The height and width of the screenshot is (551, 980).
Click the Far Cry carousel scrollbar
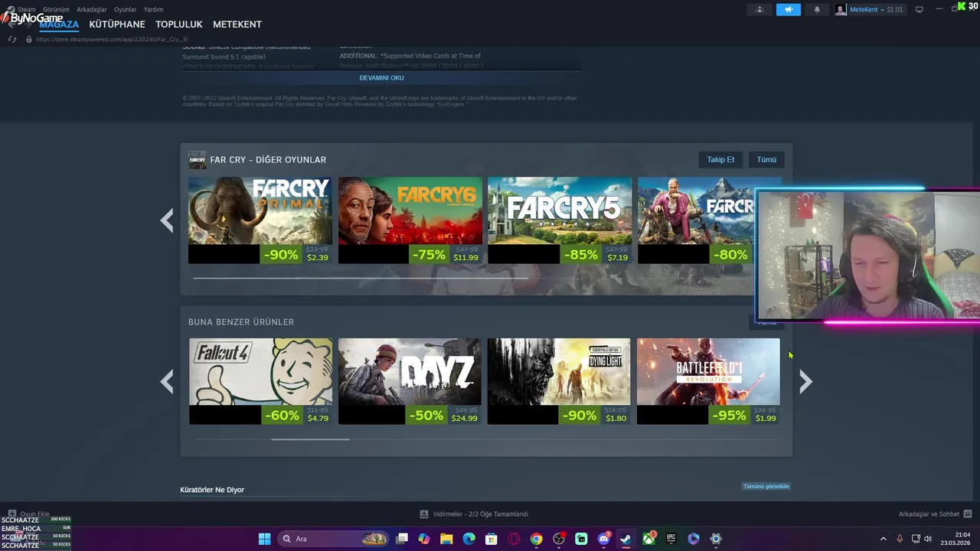click(360, 278)
